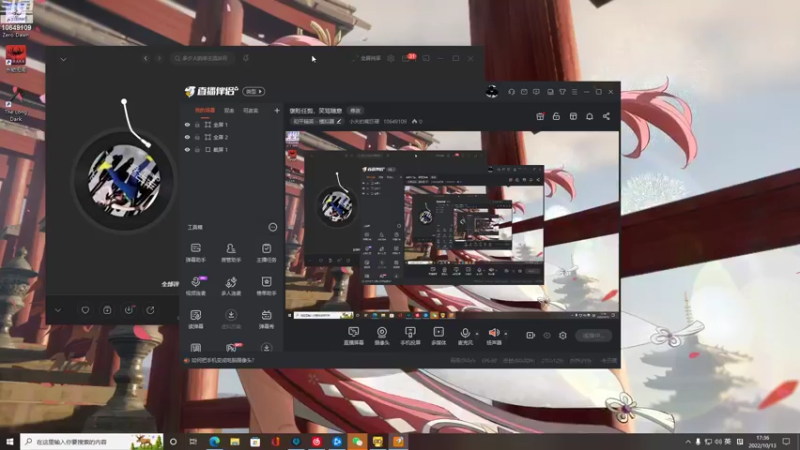Mute the 麦克风 microphone

point(465,336)
